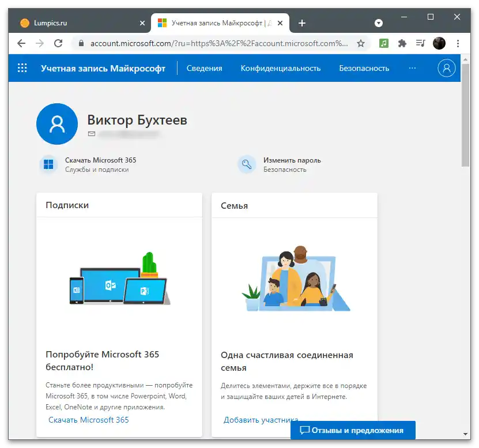479x448 pixels.
Task: Expand the header overflow three-dots menu
Action: coord(412,68)
